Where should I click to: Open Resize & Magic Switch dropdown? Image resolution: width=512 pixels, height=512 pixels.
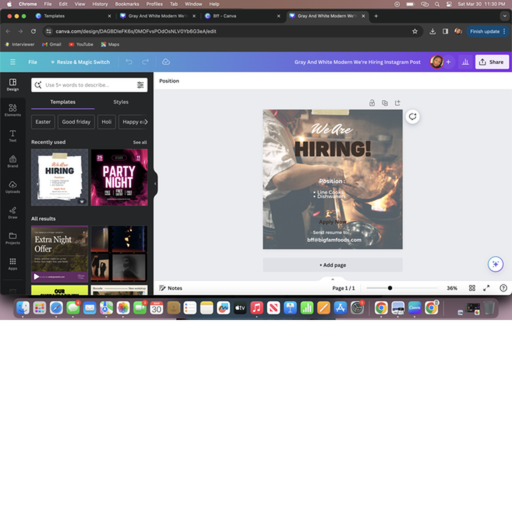tap(80, 62)
